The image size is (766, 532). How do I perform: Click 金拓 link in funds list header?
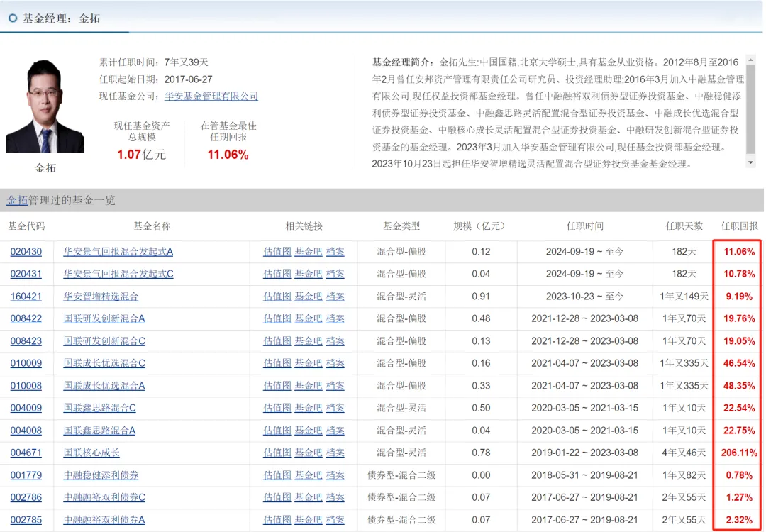pos(17,200)
